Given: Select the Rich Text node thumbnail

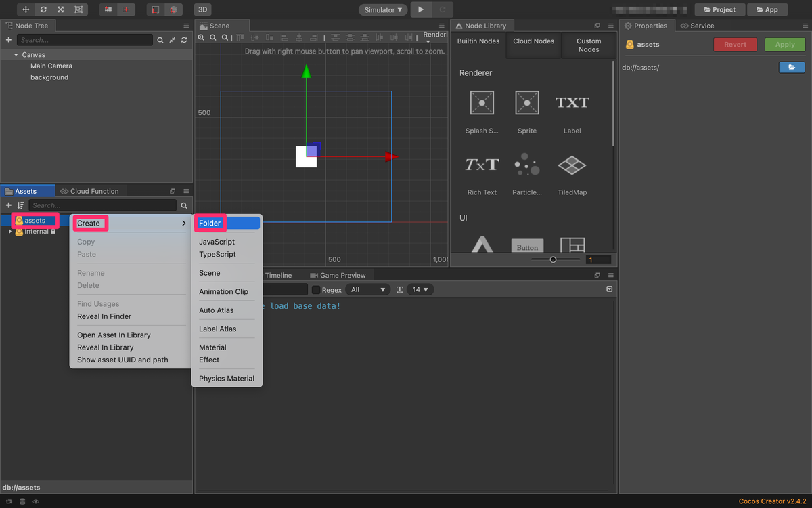Looking at the screenshot, I should coord(482,165).
